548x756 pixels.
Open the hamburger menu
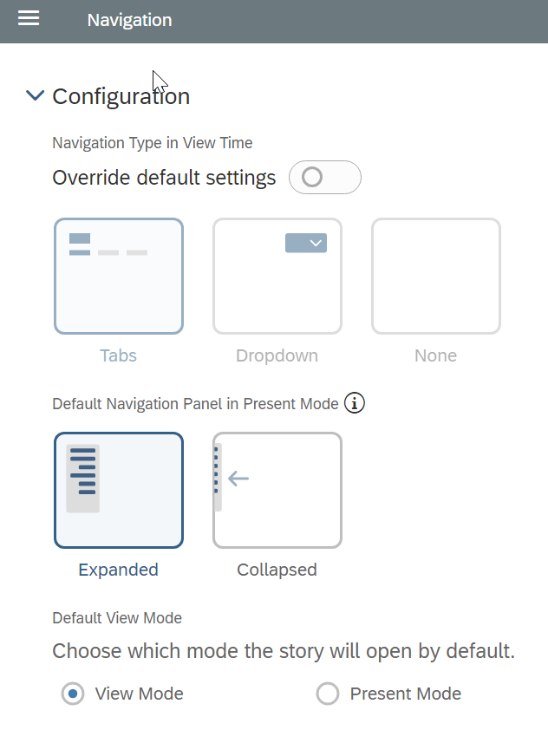click(29, 18)
